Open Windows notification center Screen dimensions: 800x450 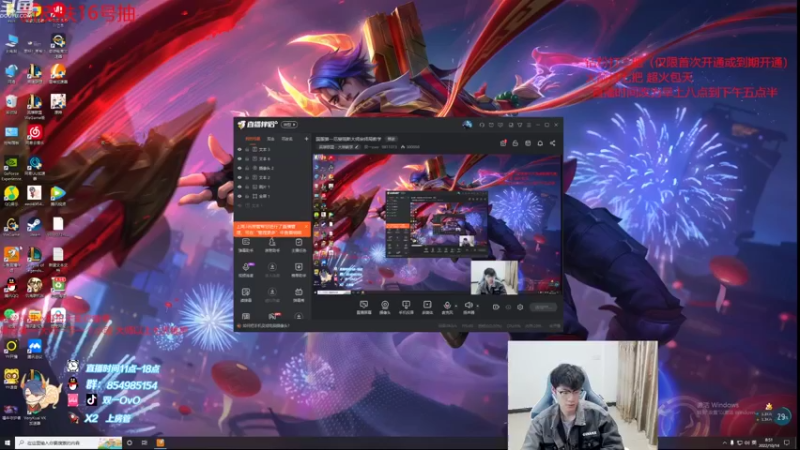[788, 443]
